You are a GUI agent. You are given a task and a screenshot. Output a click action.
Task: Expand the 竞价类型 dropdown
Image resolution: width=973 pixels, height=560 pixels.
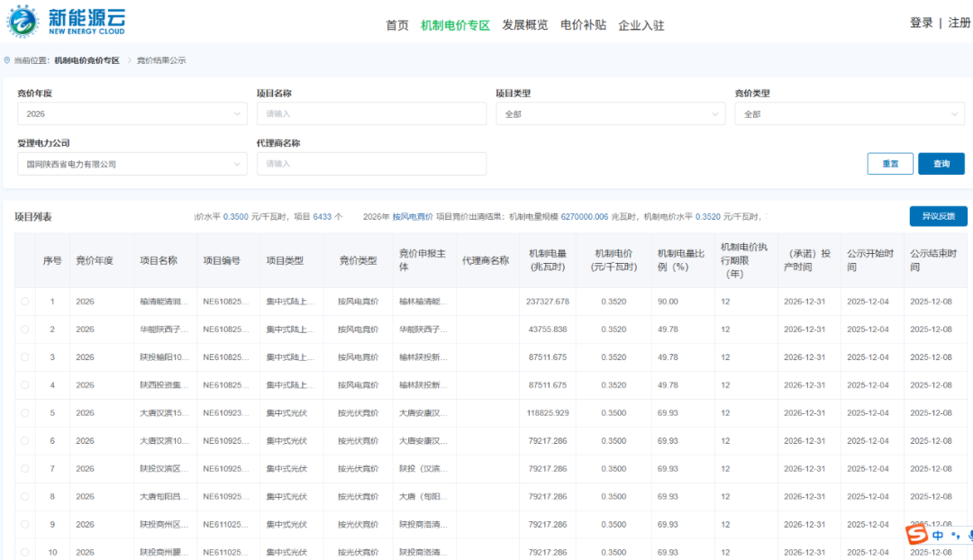[849, 114]
